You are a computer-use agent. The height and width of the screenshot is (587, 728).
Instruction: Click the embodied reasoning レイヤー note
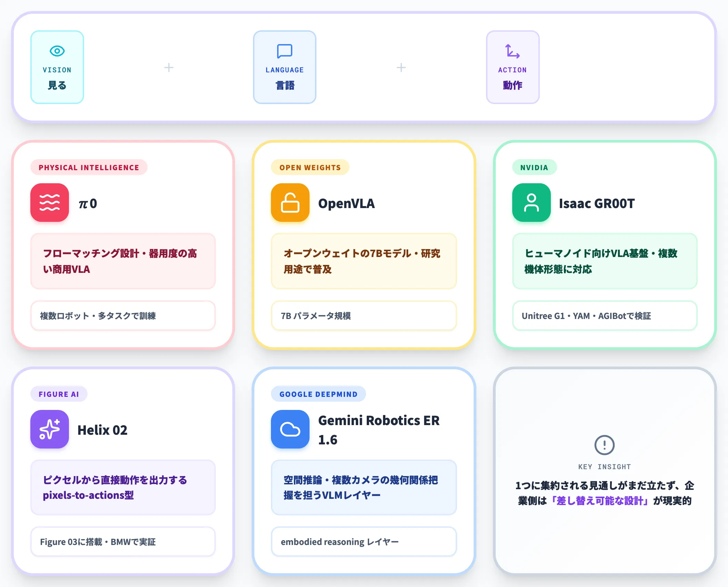(x=364, y=542)
